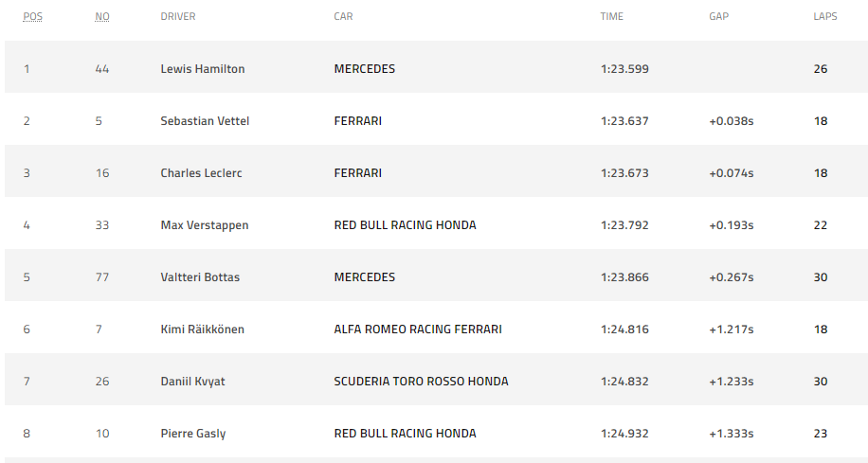Open Daniil Kvyat's driver entry
The height and width of the screenshot is (463, 868).
[192, 382]
